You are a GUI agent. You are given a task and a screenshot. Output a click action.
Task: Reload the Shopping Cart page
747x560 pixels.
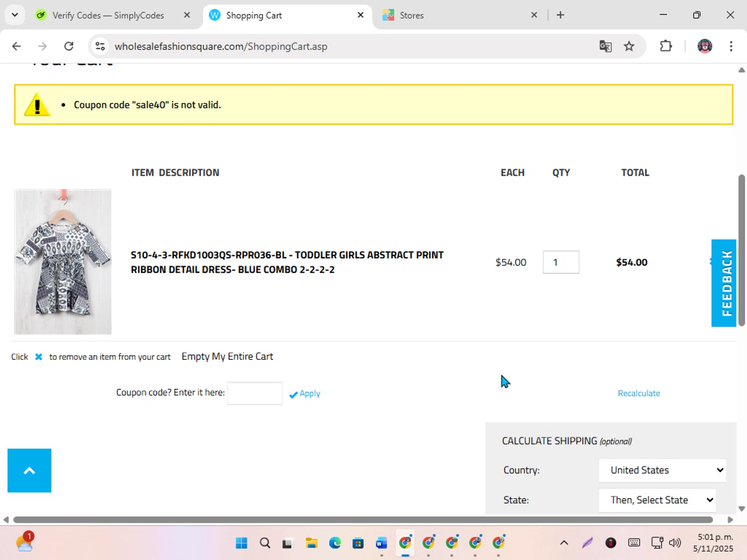point(69,46)
